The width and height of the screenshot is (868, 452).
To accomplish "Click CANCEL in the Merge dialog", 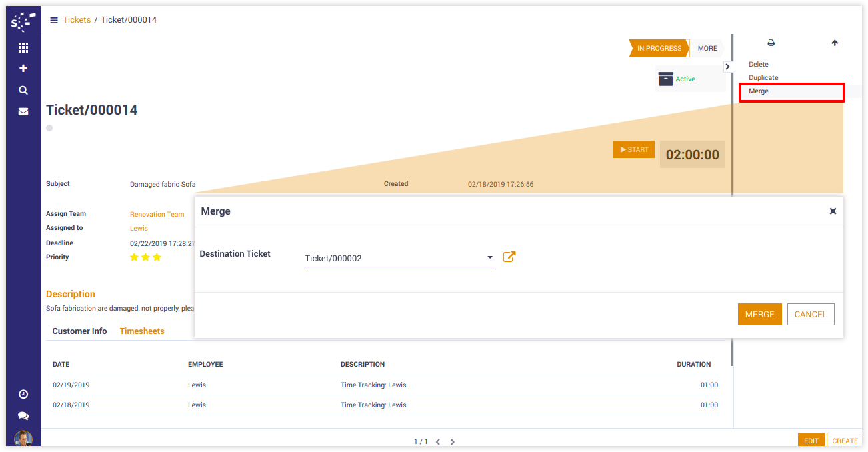I will pyautogui.click(x=810, y=315).
